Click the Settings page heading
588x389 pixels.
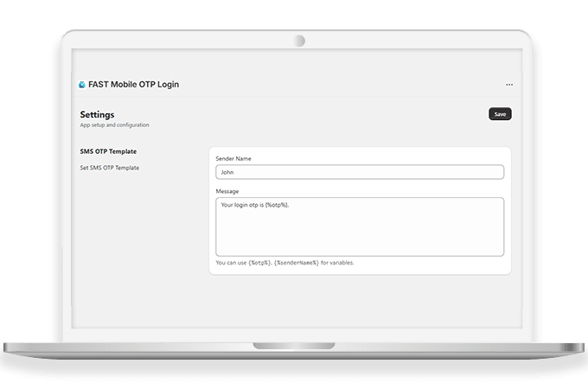97,114
